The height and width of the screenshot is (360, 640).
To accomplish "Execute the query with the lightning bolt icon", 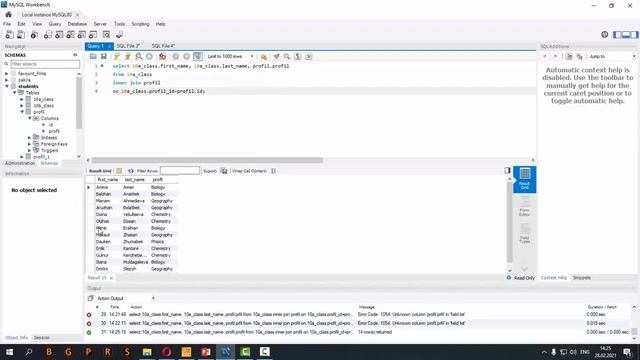I will point(117,56).
